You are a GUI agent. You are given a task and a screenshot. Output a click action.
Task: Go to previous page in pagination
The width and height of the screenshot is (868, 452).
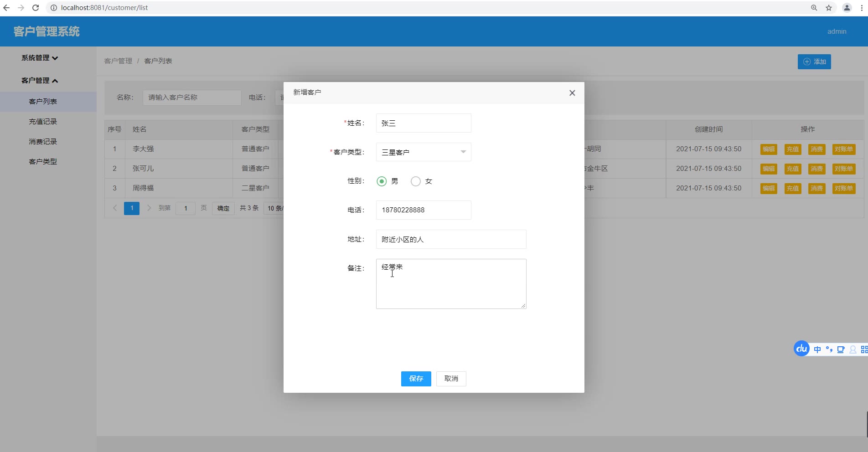pos(115,208)
